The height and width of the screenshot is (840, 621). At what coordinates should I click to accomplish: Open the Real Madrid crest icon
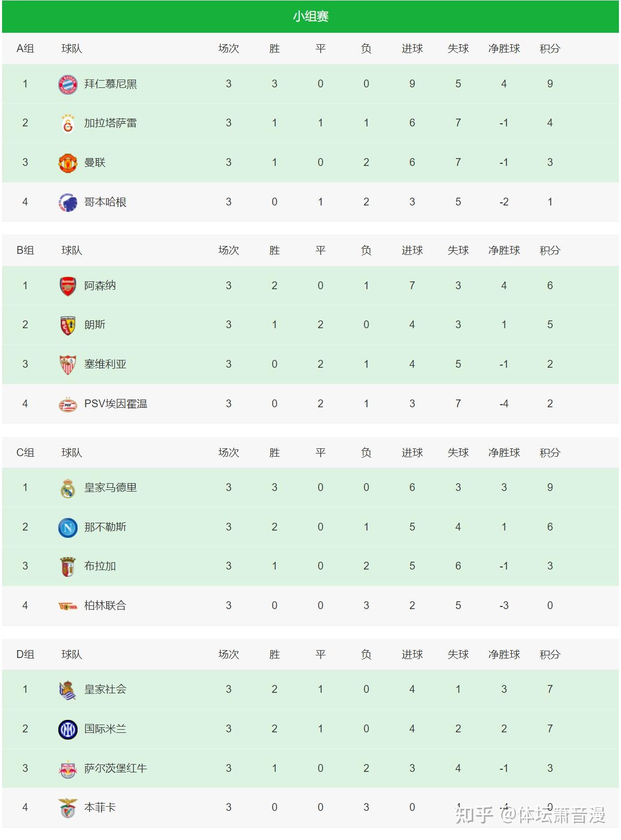tap(68, 488)
